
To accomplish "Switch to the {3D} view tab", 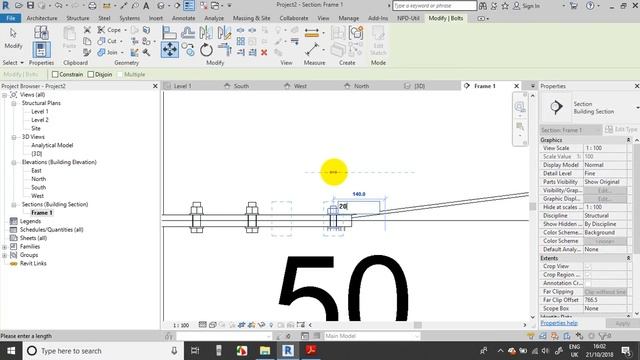I will pyautogui.click(x=420, y=86).
